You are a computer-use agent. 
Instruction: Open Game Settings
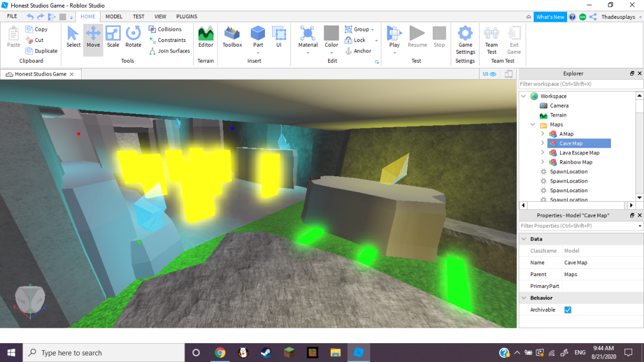click(465, 40)
